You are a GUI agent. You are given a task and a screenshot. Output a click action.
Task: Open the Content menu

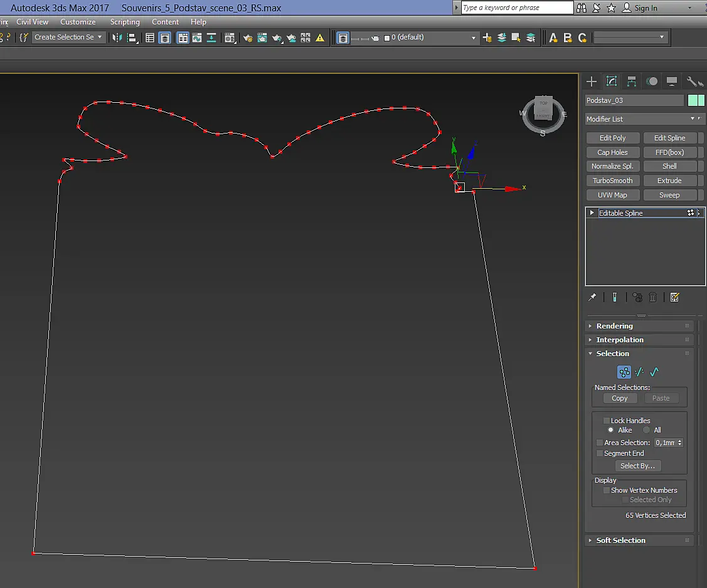[165, 22]
